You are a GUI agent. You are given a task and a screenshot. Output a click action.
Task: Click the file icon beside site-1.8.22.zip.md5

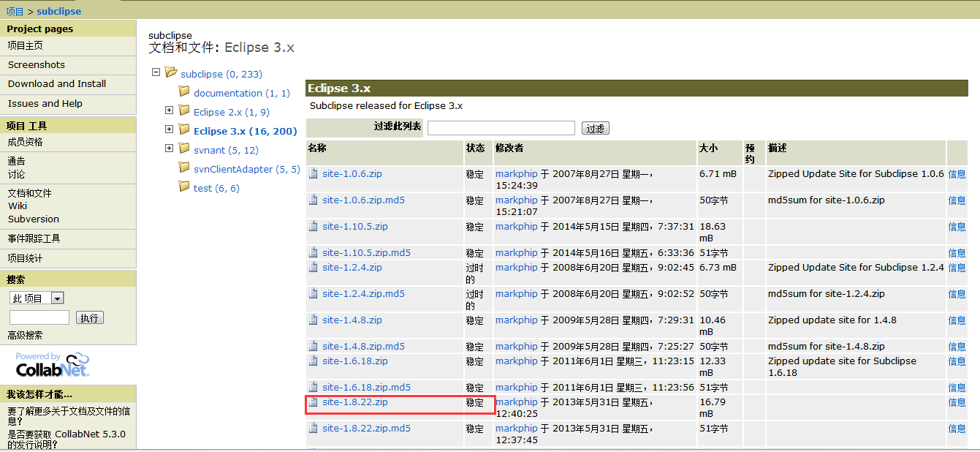point(314,429)
